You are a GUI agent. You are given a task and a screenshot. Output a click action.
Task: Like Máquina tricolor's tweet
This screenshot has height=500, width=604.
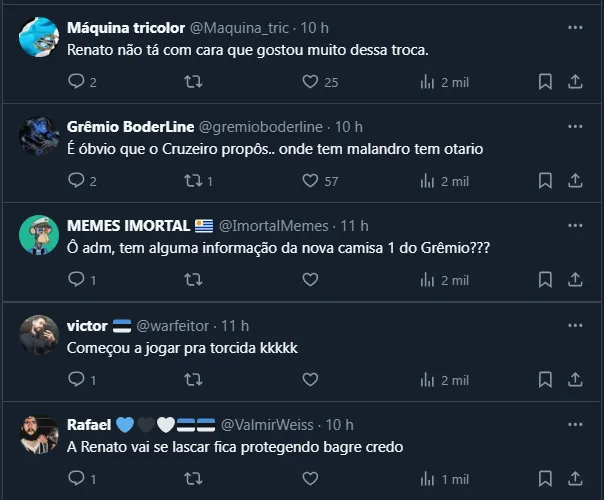pos(310,82)
